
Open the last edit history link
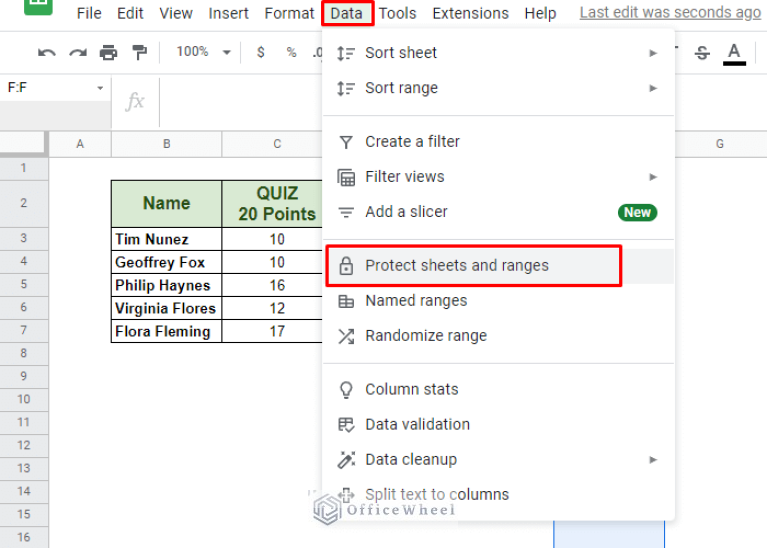(670, 13)
